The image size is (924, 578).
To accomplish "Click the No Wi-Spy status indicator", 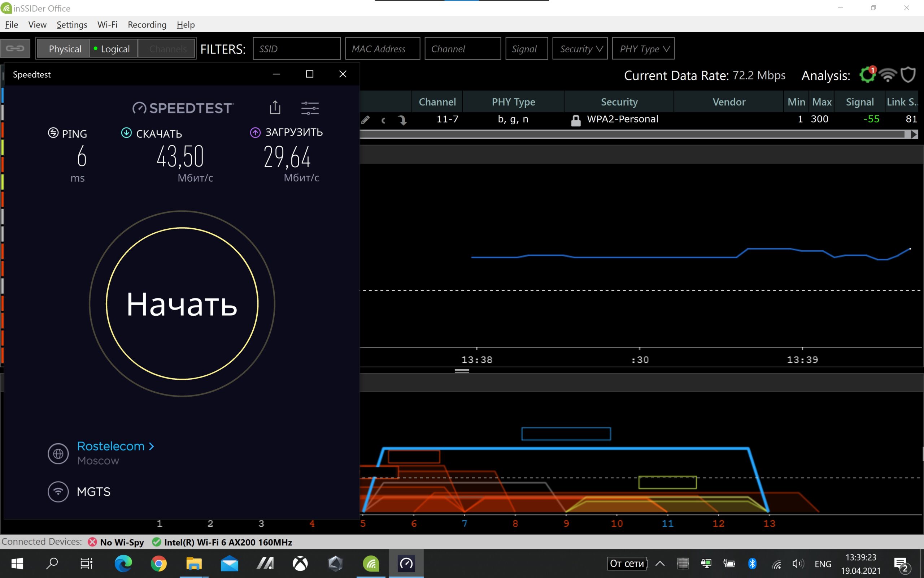I will point(116,542).
